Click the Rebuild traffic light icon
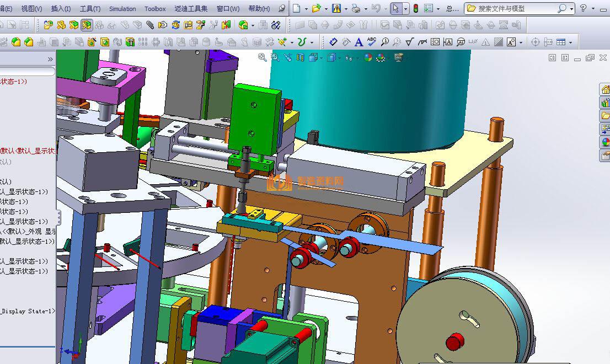 (x=415, y=9)
